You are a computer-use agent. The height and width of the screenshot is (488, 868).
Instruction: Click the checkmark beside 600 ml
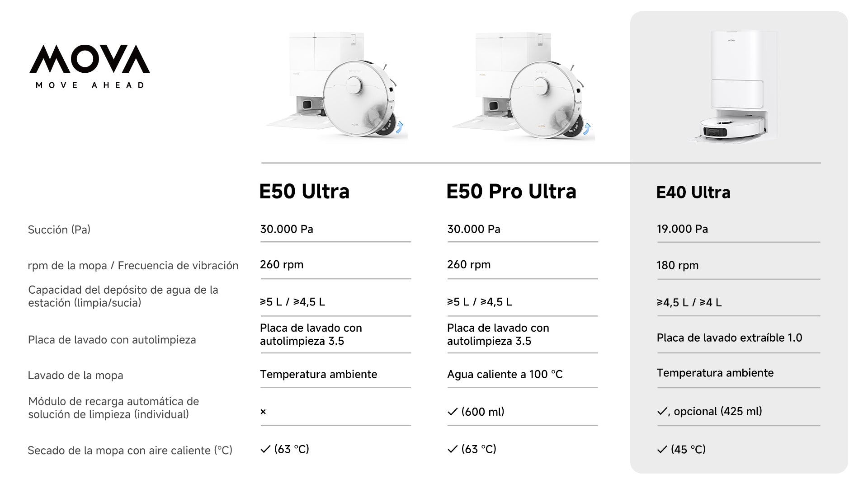point(453,412)
